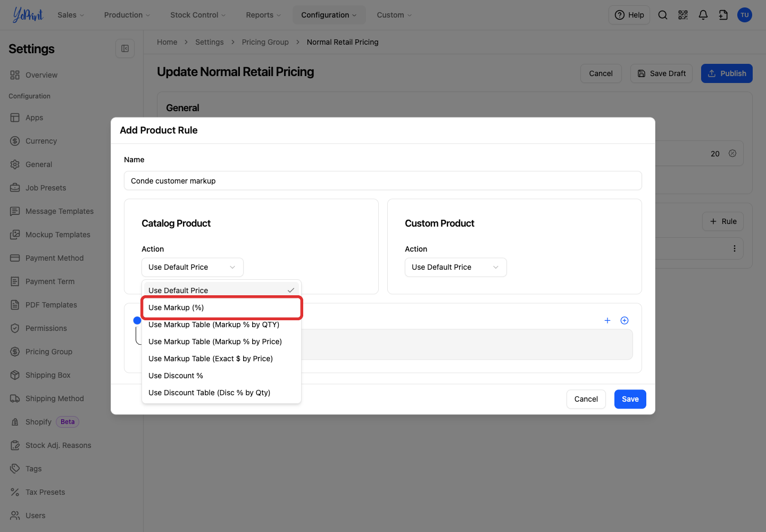
Task: Click the circled plus add group icon
Action: pos(625,320)
